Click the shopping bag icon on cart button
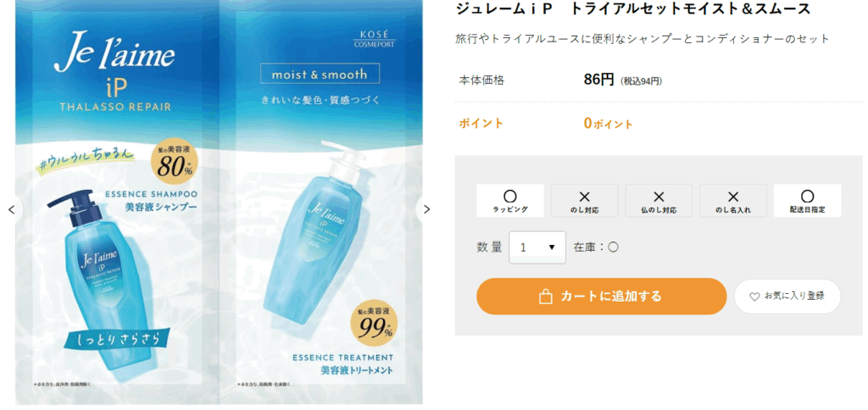Viewport: 868px width, 410px height. (x=545, y=296)
